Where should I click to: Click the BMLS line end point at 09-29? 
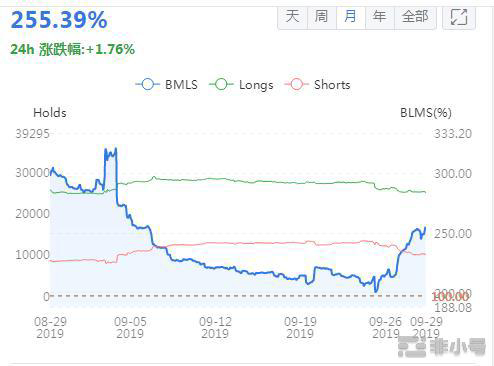click(425, 228)
